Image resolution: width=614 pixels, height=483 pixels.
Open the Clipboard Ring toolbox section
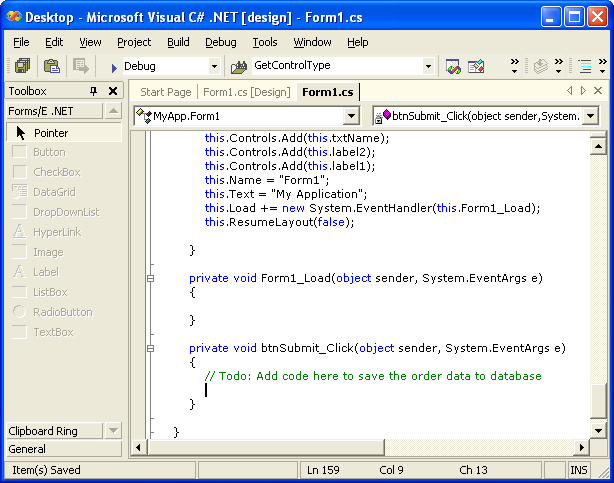pyautogui.click(x=54, y=431)
